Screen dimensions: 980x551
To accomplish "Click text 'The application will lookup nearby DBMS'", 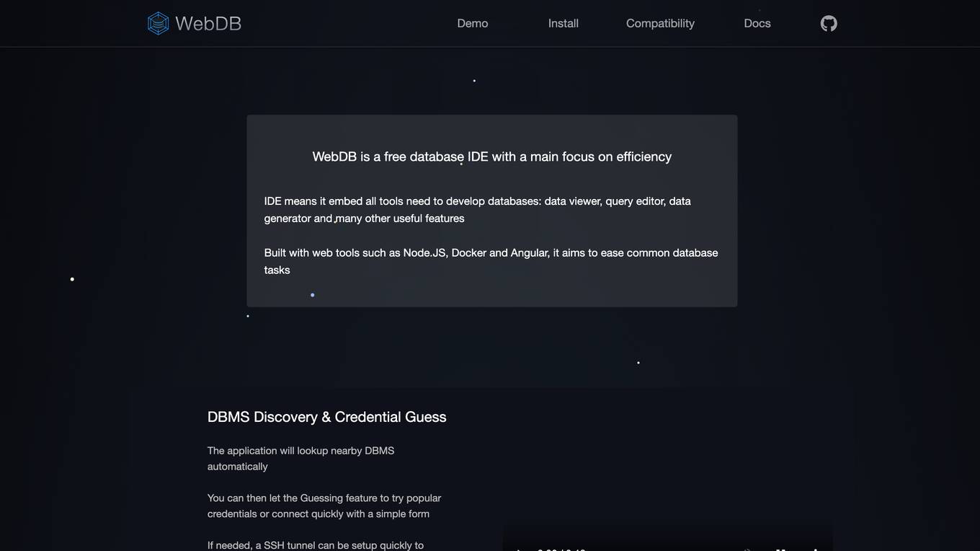I will click(301, 459).
